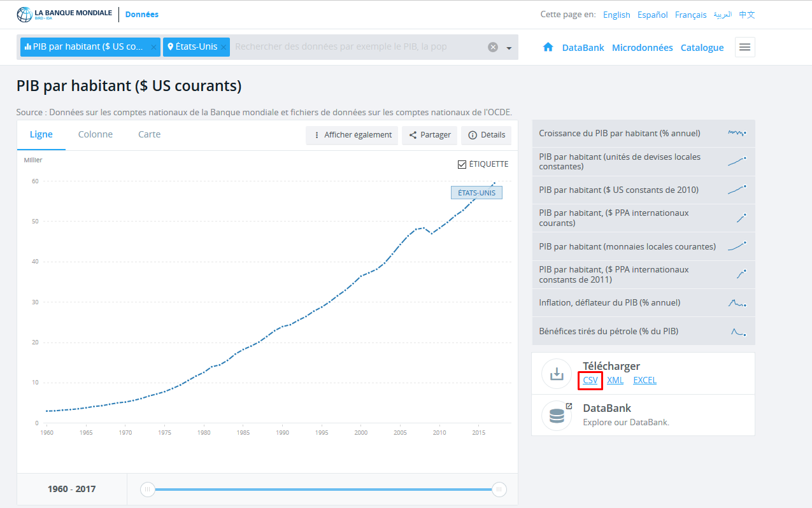This screenshot has width=812, height=508.
Task: Switch to the Carte tab
Action: pos(149,134)
